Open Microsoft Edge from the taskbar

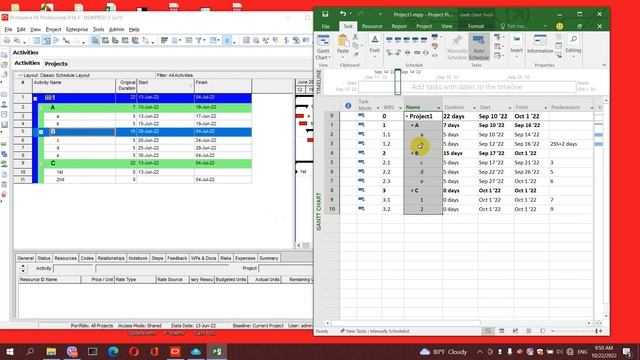[113, 351]
